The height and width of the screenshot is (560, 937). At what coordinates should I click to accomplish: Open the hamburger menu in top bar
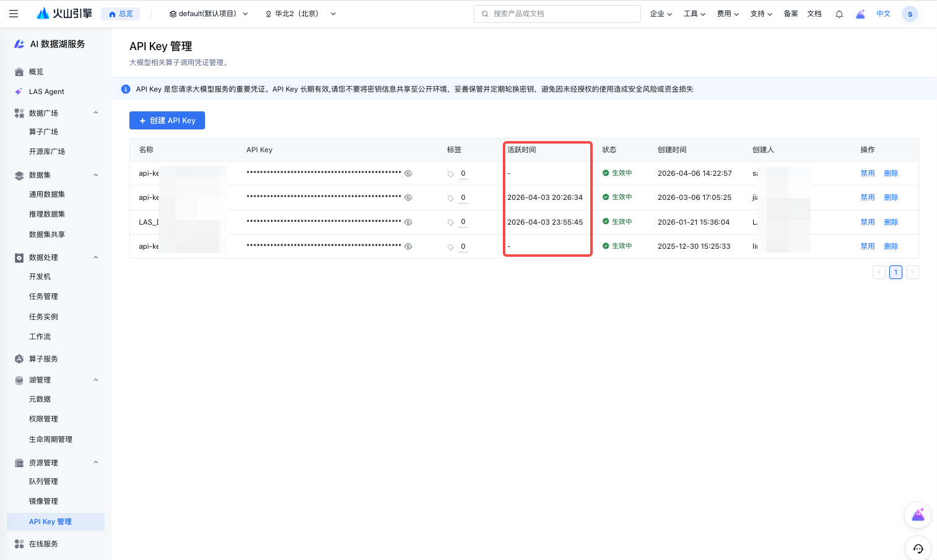pos(14,14)
